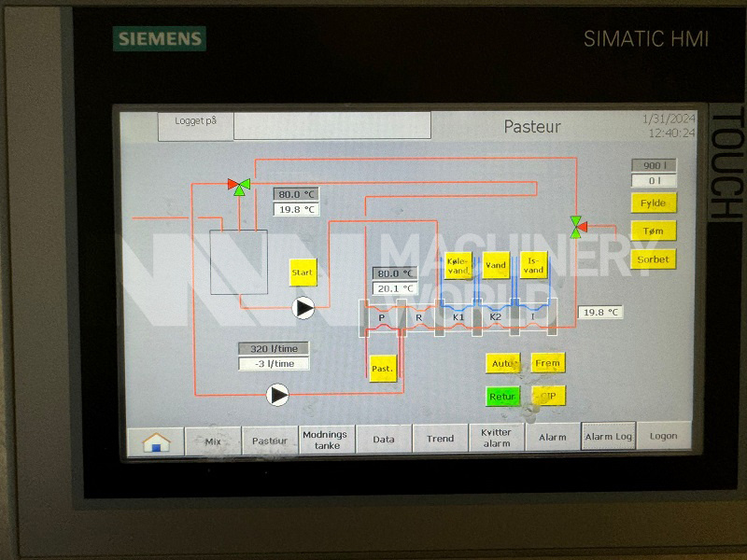Tap the tank vessel graphic
The width and height of the screenshot is (747, 560).
click(x=239, y=262)
